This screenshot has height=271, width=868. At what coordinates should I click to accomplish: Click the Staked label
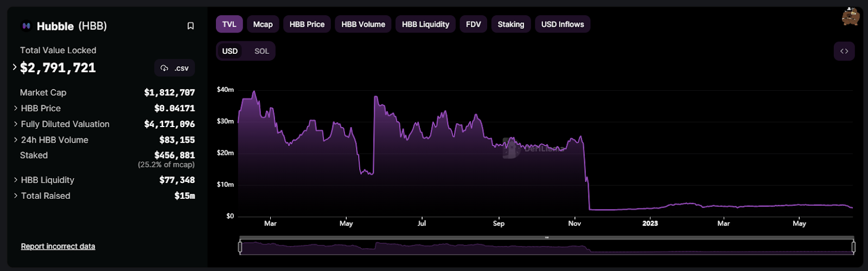coord(34,155)
